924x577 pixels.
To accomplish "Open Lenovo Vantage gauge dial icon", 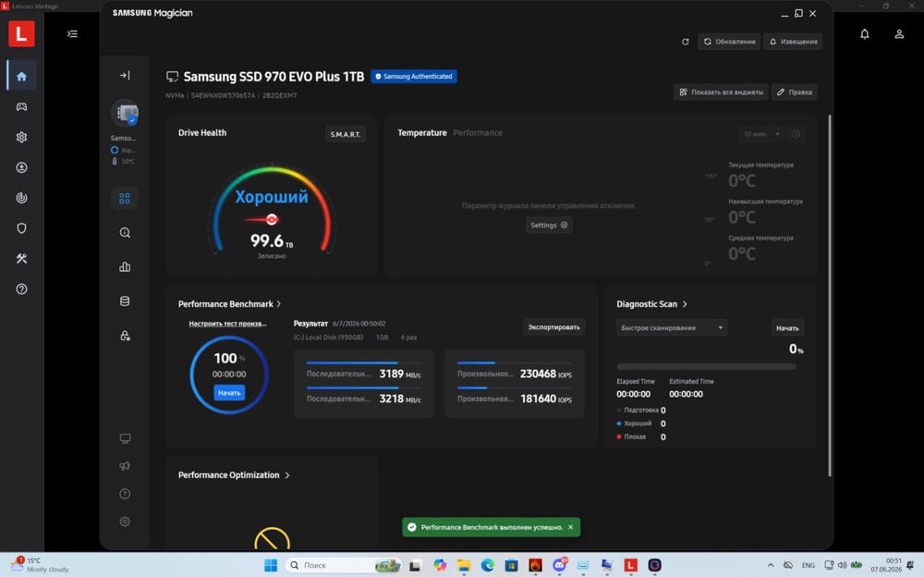I will click(x=22, y=198).
